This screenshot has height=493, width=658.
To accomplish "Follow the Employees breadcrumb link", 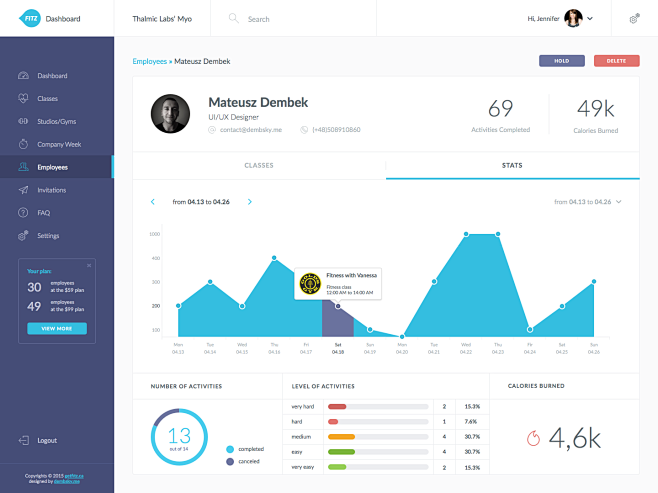I will coord(150,61).
